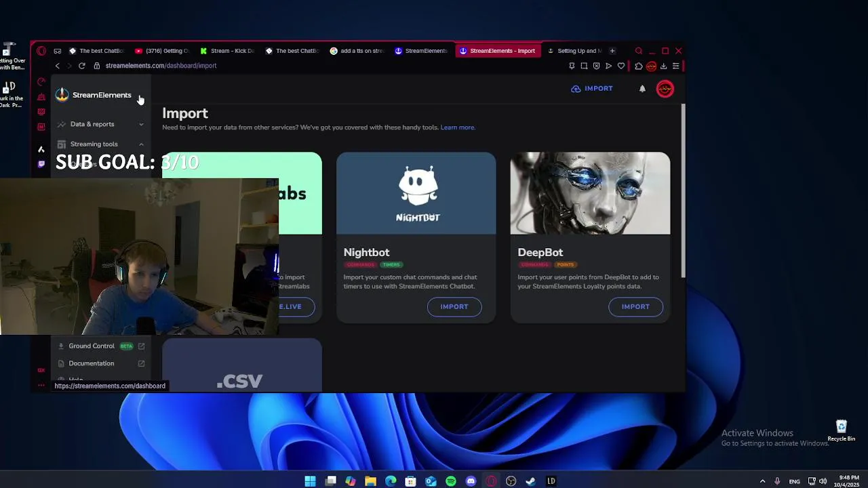Expand the Data & reports section
868x488 pixels.
[100, 124]
